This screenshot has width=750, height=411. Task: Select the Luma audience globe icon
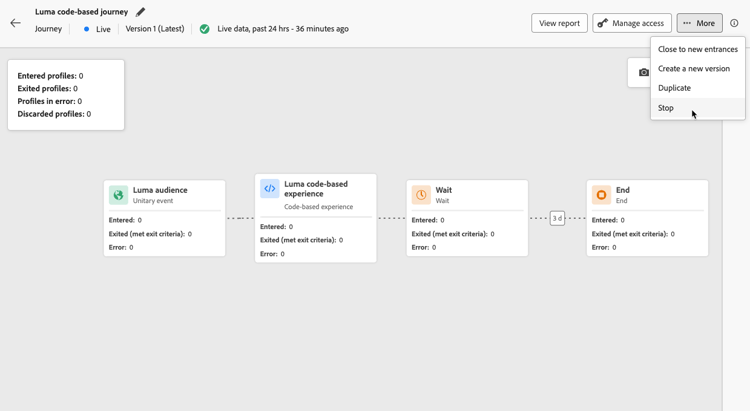[x=119, y=195]
